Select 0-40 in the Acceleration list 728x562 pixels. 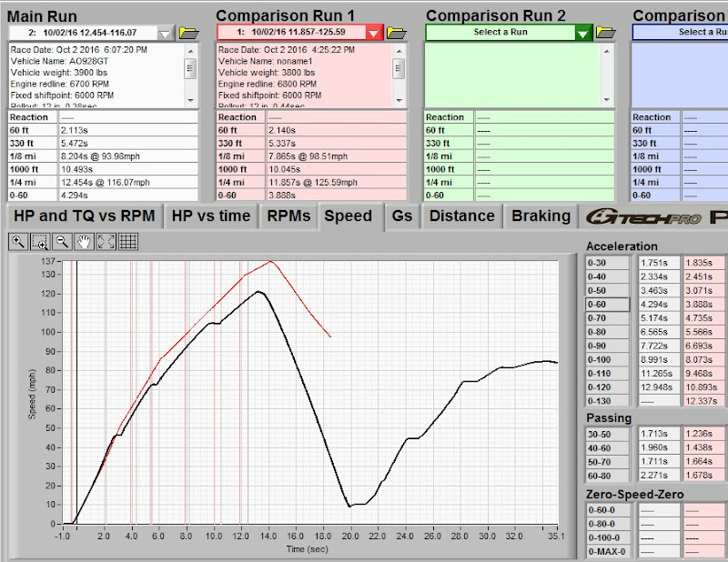tap(608, 276)
